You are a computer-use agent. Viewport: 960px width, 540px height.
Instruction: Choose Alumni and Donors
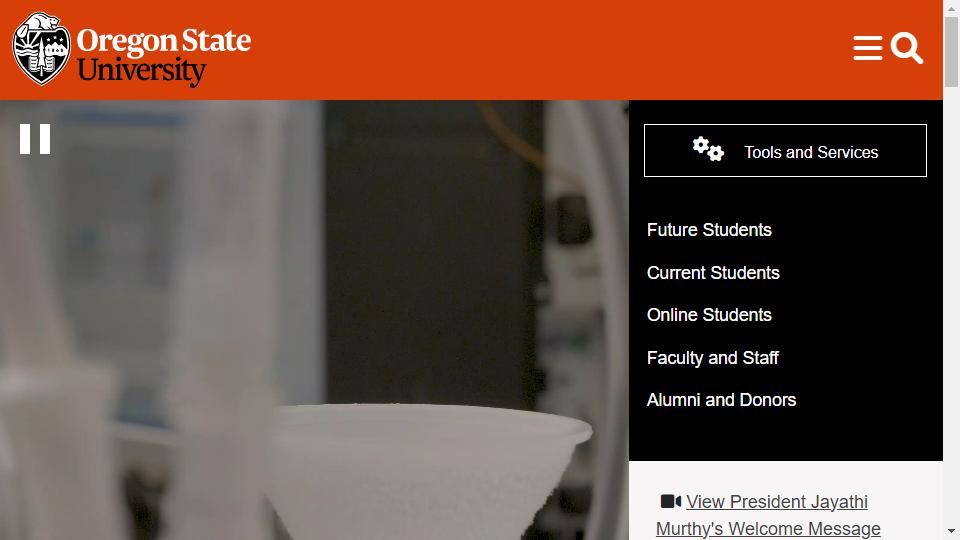[721, 400]
